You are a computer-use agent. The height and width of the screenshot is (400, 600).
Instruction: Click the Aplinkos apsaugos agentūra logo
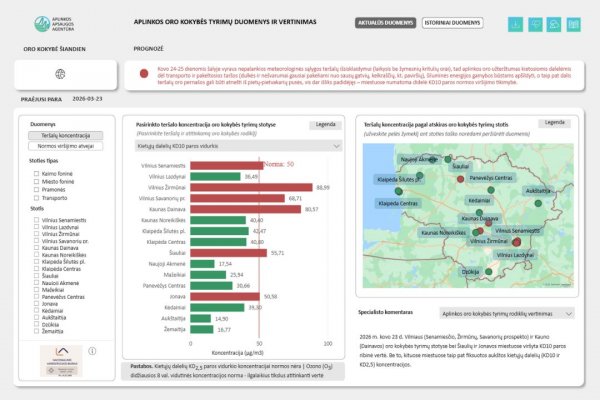pos(54,24)
